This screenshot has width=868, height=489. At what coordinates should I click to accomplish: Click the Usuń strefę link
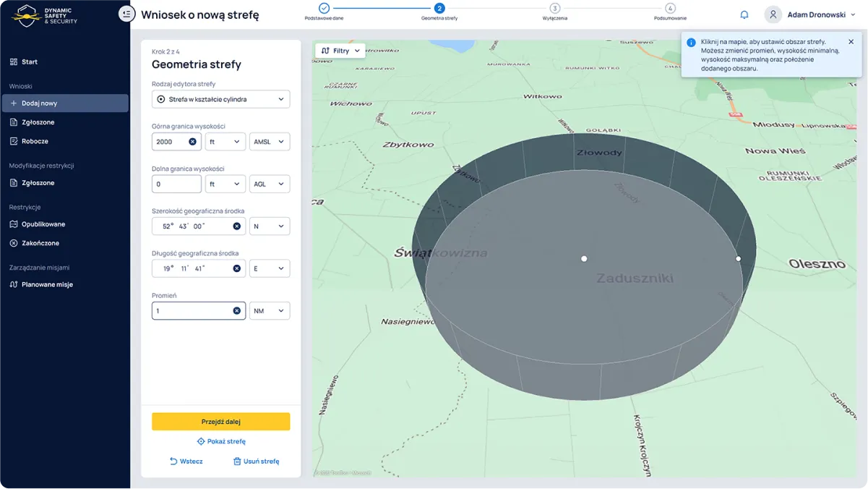pyautogui.click(x=256, y=462)
